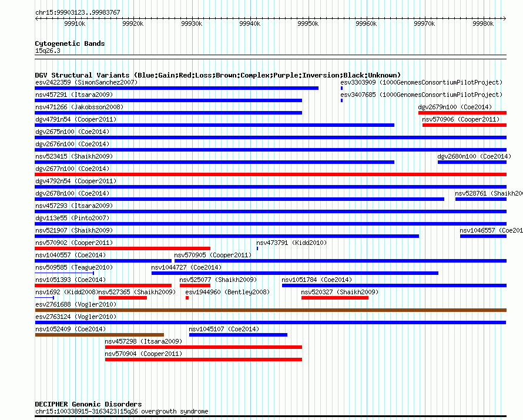Open nsv570902 (Cooper2011) label

point(74,243)
